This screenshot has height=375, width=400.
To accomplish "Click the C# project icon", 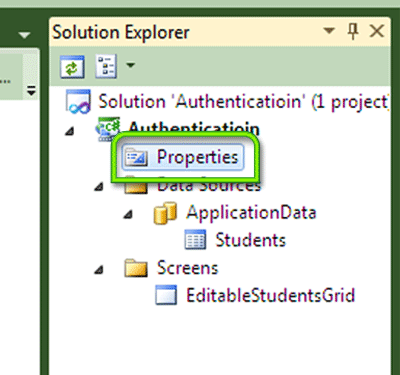I will [x=107, y=128].
